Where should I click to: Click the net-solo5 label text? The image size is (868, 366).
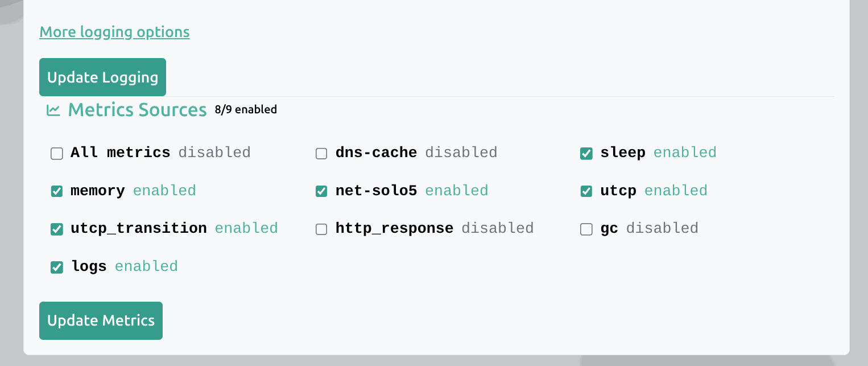coord(376,191)
